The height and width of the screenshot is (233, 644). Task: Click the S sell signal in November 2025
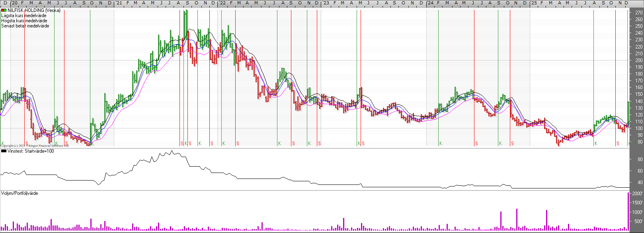click(x=618, y=144)
